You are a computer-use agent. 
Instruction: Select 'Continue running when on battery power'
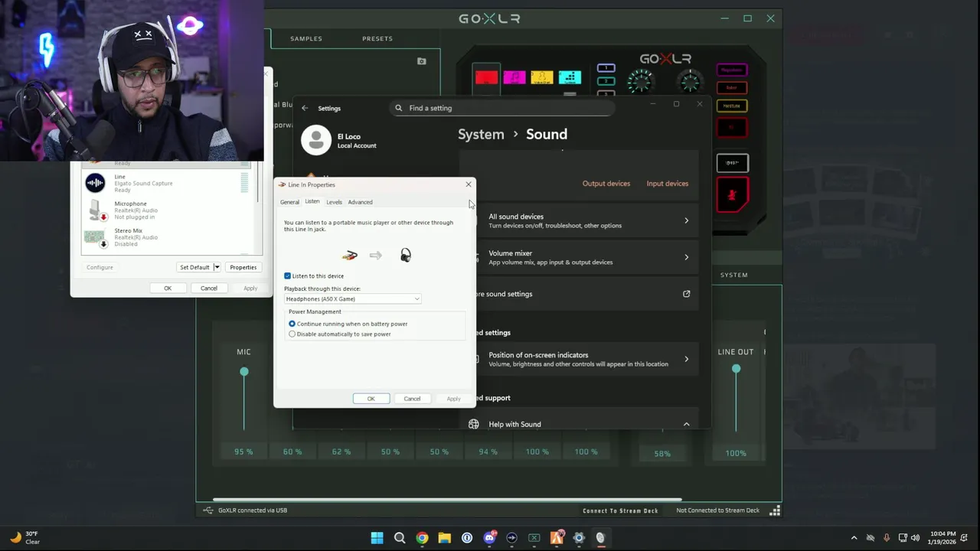pyautogui.click(x=292, y=324)
